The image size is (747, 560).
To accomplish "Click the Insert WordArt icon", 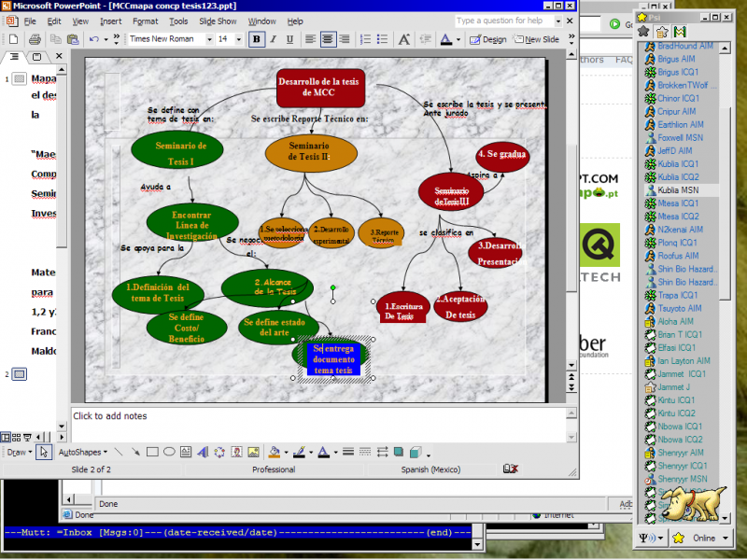I will [203, 452].
